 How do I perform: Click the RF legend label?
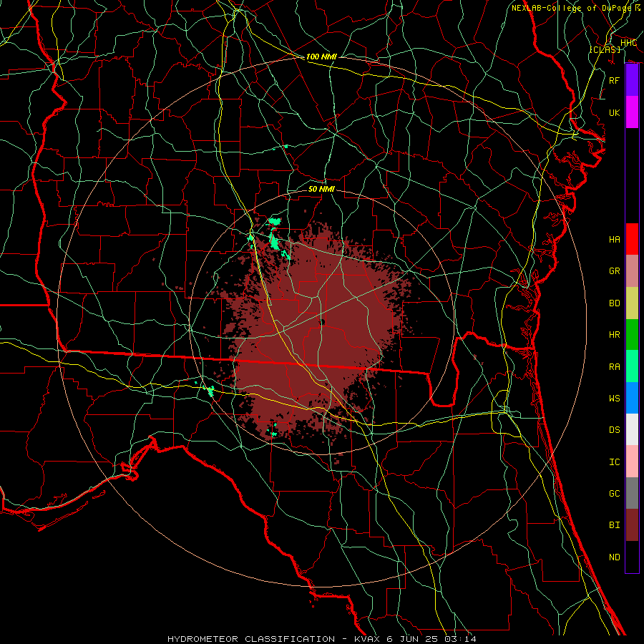[x=615, y=80]
